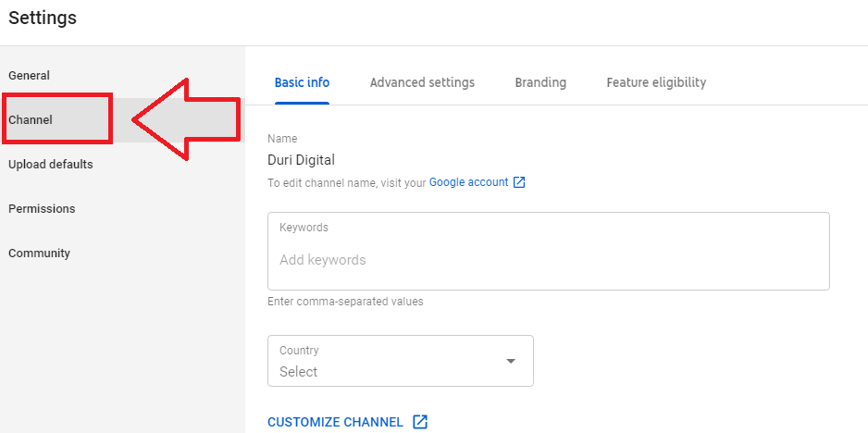The height and width of the screenshot is (433, 868).
Task: Go to Upload defaults settings
Action: tap(50, 165)
